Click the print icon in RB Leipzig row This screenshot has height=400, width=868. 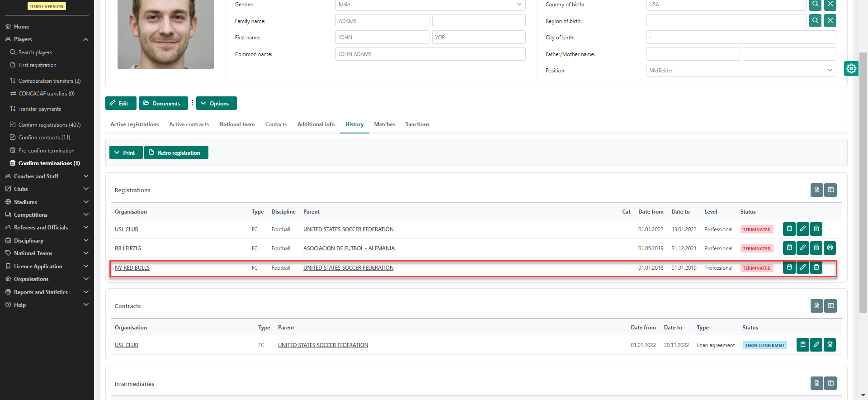tap(830, 248)
